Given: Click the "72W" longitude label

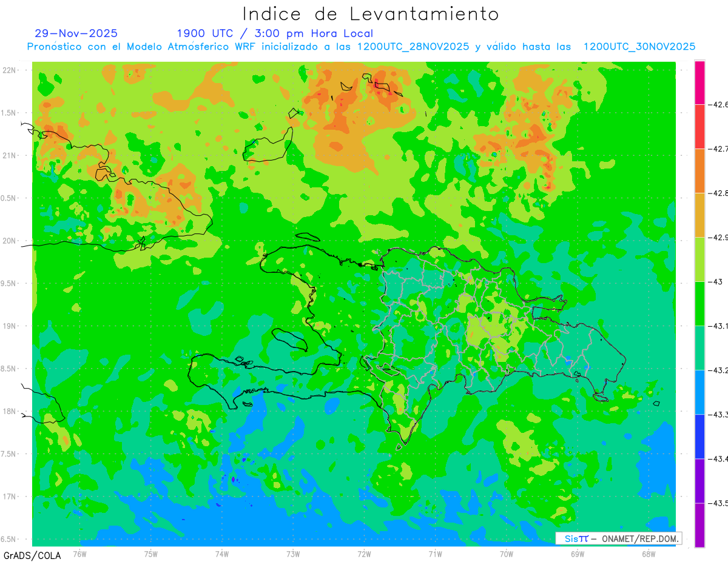Looking at the screenshot, I should pyautogui.click(x=364, y=554).
